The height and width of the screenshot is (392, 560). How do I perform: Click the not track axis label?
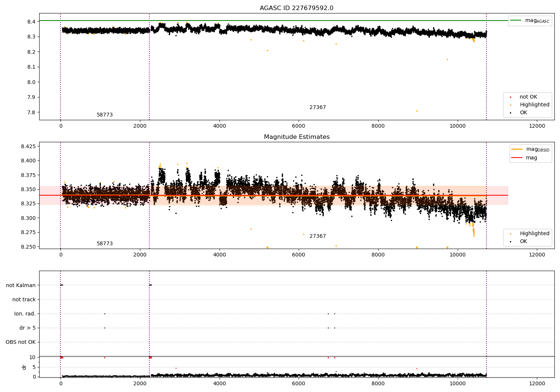(24, 299)
